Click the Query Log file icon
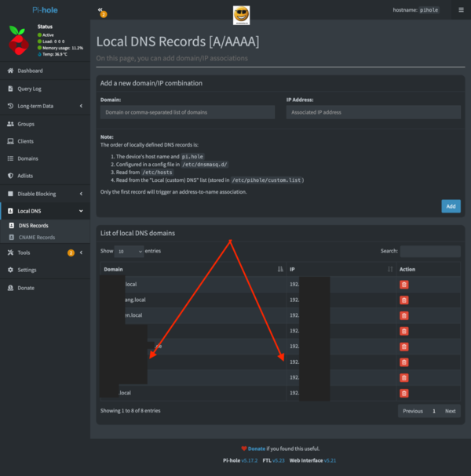This screenshot has height=476, width=471. click(11, 89)
